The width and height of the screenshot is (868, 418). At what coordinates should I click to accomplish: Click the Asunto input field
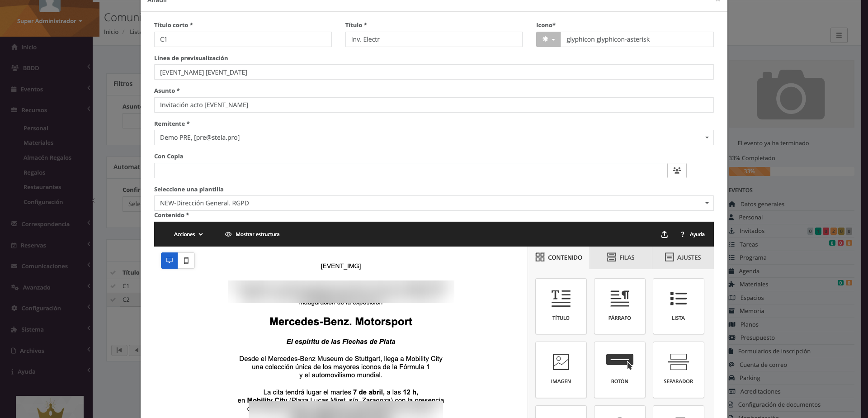pos(434,105)
